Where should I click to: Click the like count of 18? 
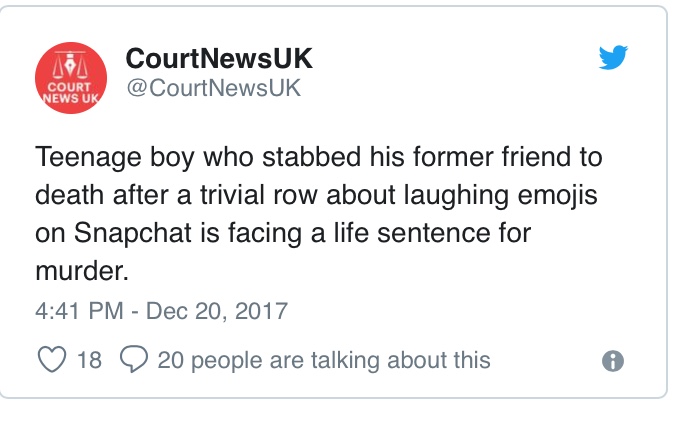[x=89, y=359]
